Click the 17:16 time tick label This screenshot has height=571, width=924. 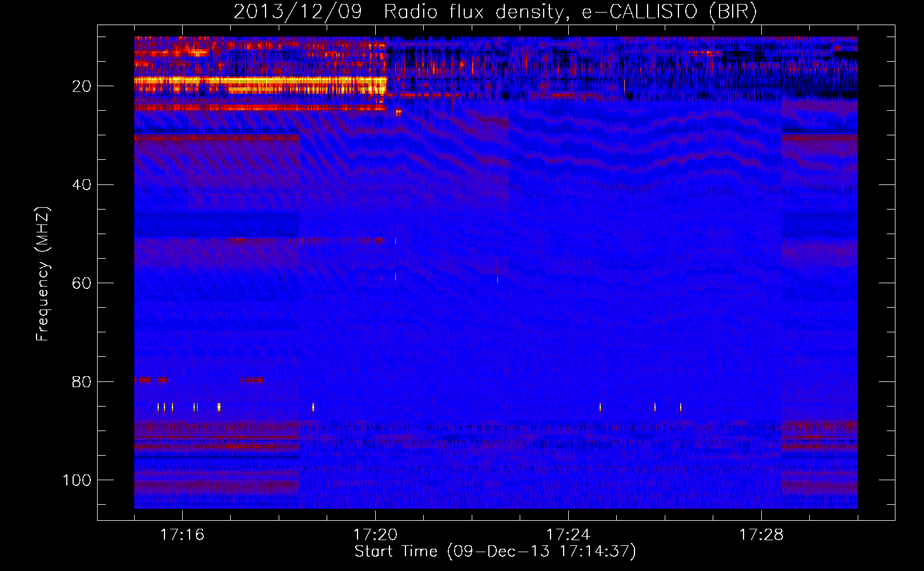point(182,535)
